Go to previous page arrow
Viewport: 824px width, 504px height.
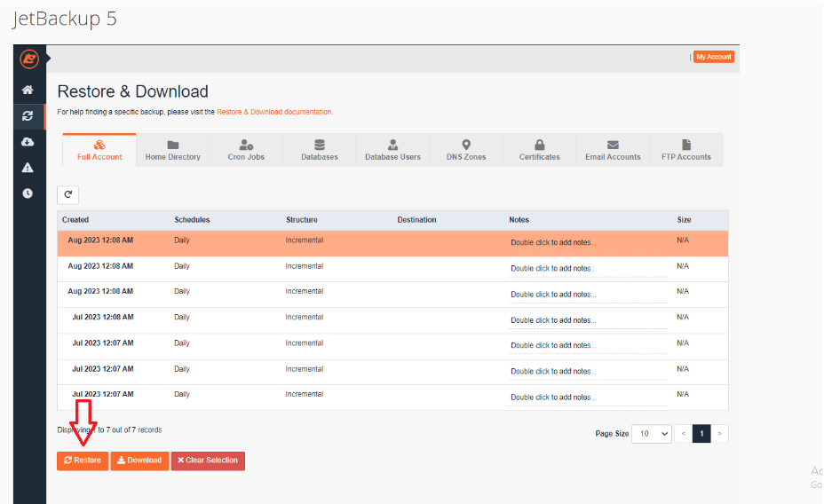point(684,434)
